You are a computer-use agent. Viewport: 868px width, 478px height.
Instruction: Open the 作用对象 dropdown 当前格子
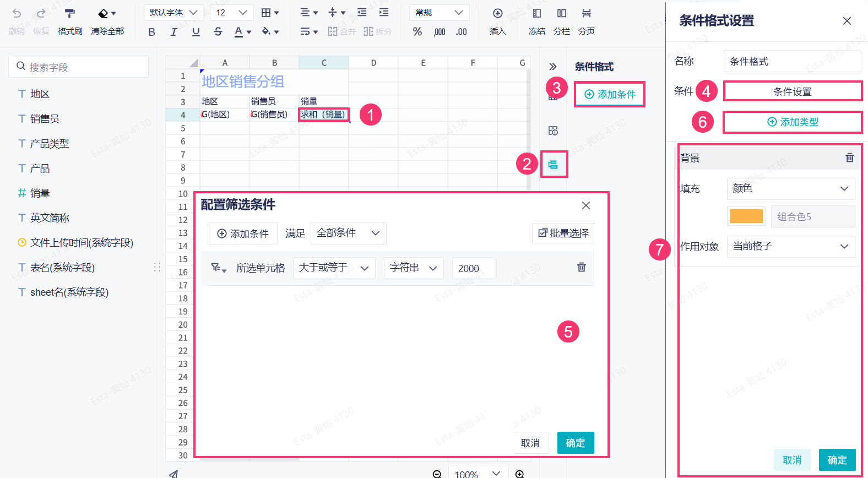pyautogui.click(x=791, y=246)
